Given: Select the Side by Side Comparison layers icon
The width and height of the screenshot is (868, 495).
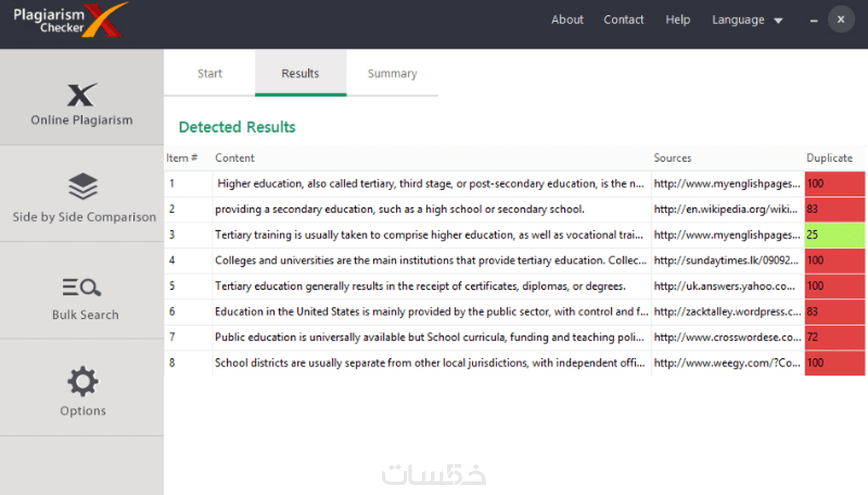Looking at the screenshot, I should [83, 186].
